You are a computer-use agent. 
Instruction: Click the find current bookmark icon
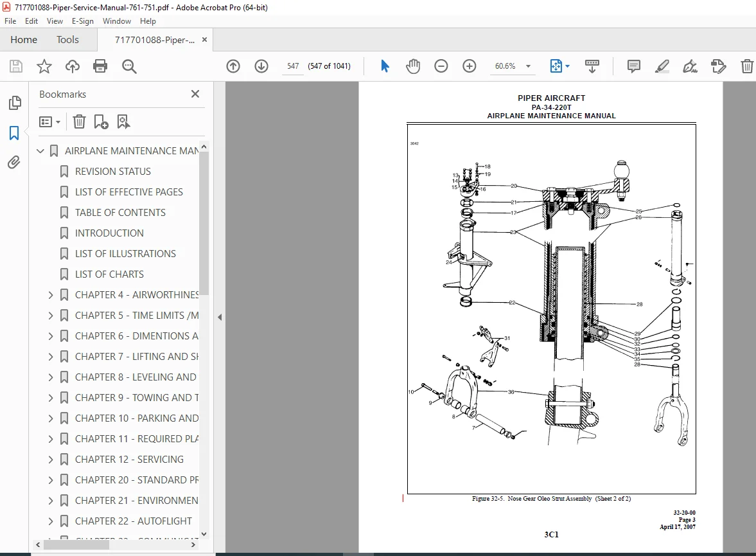[123, 121]
